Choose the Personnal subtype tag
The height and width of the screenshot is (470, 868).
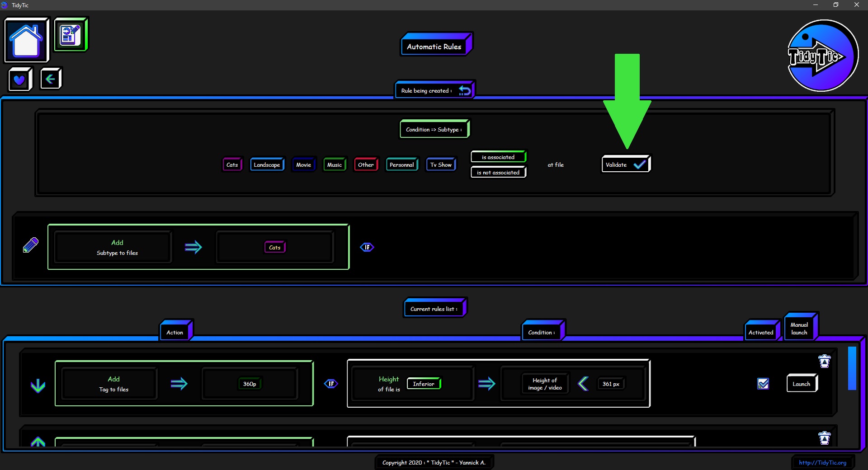402,164
